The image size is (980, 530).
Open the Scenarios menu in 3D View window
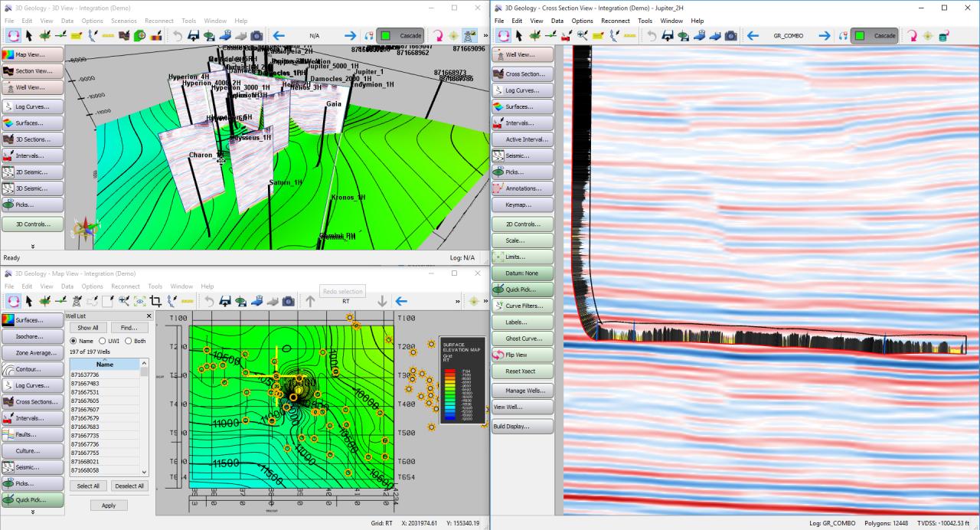click(x=123, y=21)
